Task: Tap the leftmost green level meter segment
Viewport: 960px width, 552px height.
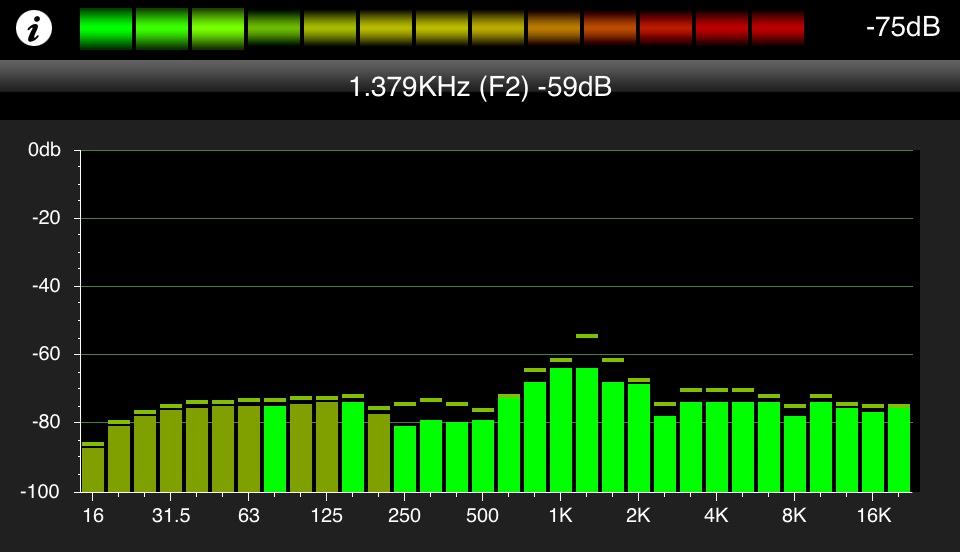Action: 106,28
